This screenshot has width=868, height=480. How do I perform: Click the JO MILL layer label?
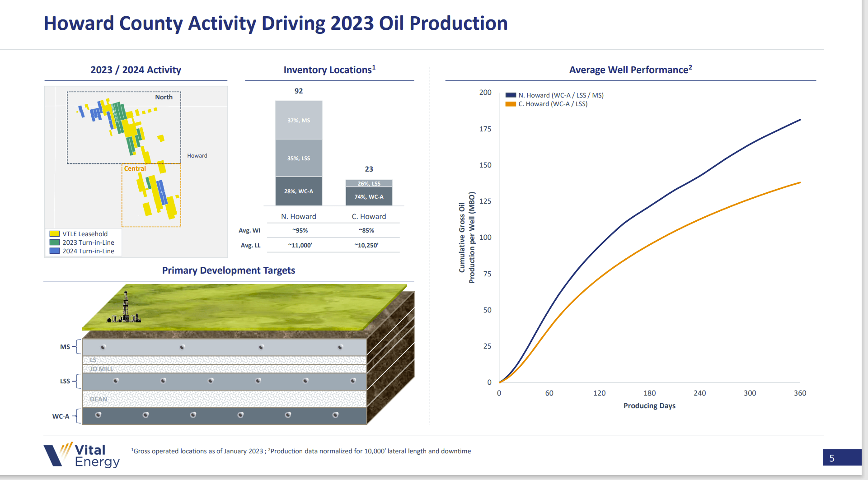101,369
